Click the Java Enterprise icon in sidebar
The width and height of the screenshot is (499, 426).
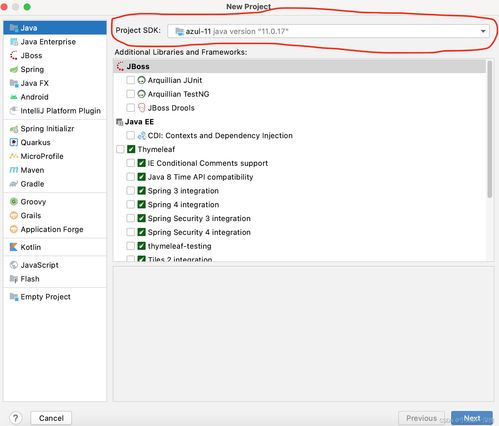point(14,42)
